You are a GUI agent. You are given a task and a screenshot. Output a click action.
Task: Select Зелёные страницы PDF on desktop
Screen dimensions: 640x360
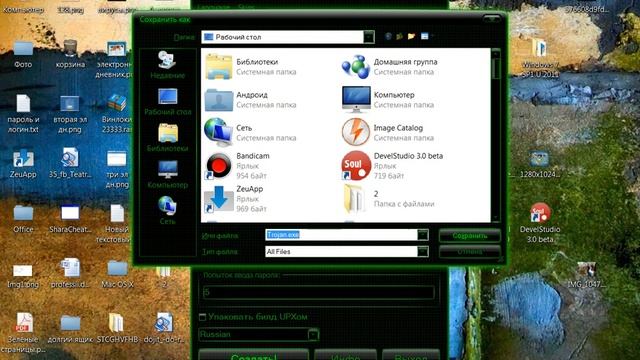tap(23, 333)
